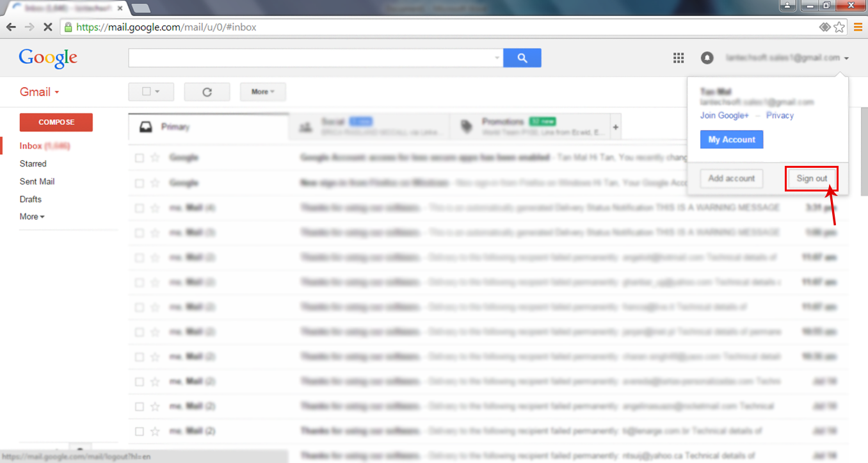Image resolution: width=868 pixels, height=463 pixels.
Task: Click the refresh mail button
Action: (207, 92)
